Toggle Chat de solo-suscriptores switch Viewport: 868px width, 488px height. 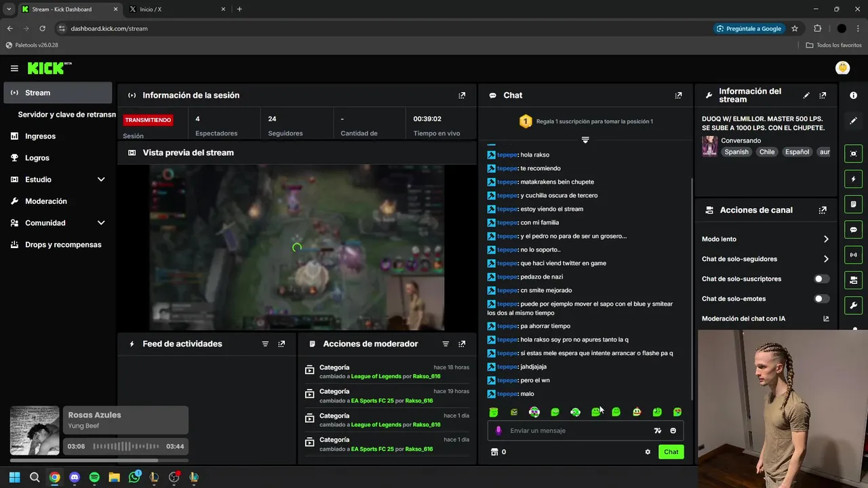821,279
